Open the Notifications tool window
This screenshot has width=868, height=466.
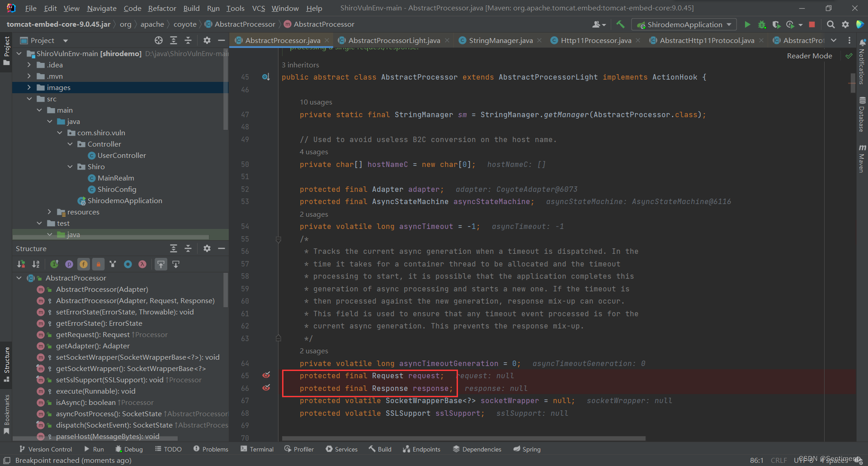tap(862, 62)
